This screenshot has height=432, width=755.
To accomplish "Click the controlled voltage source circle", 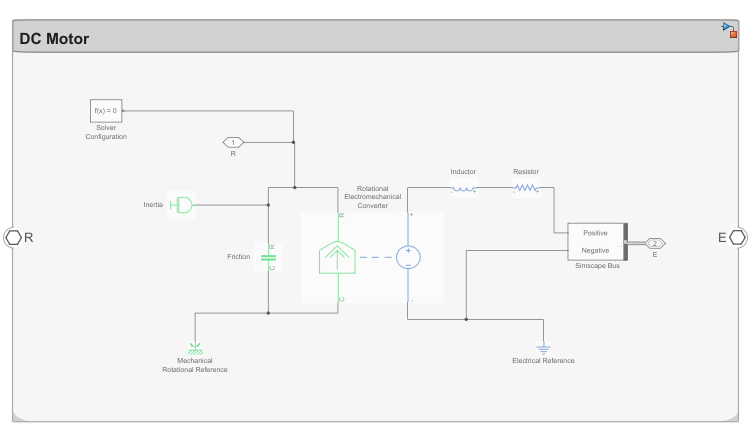I will [x=408, y=258].
